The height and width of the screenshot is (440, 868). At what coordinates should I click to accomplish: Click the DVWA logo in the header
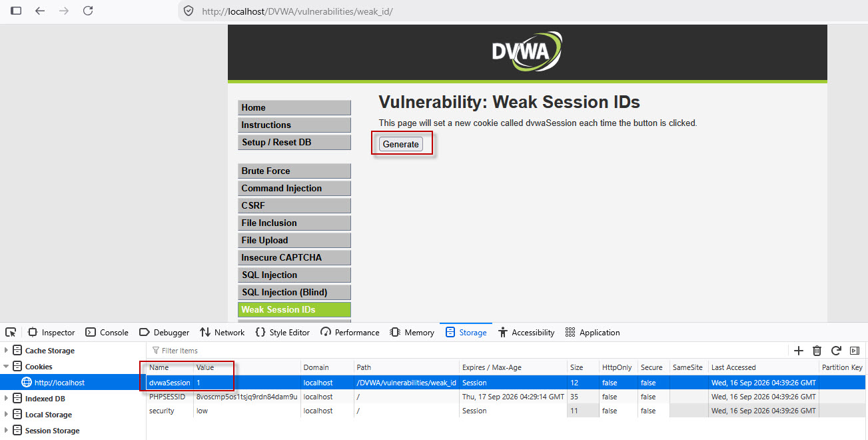tap(526, 51)
